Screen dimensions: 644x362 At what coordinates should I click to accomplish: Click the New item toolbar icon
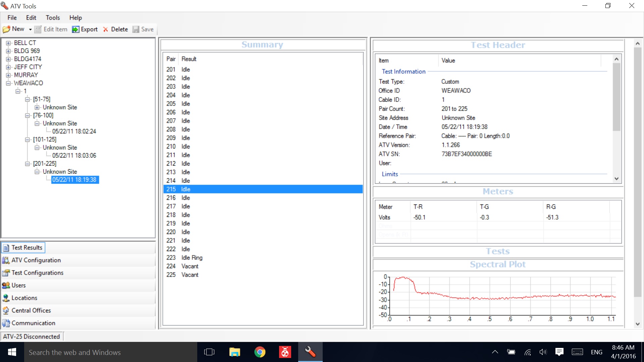[x=6, y=29]
